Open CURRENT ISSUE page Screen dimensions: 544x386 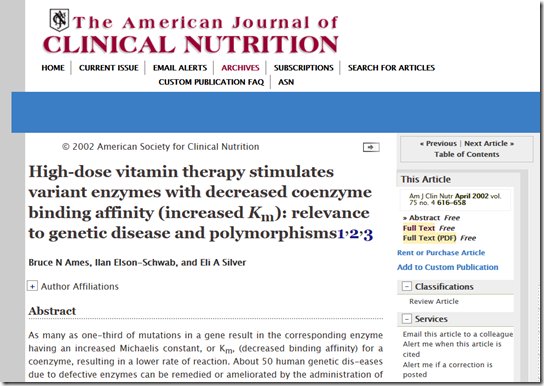click(x=109, y=68)
